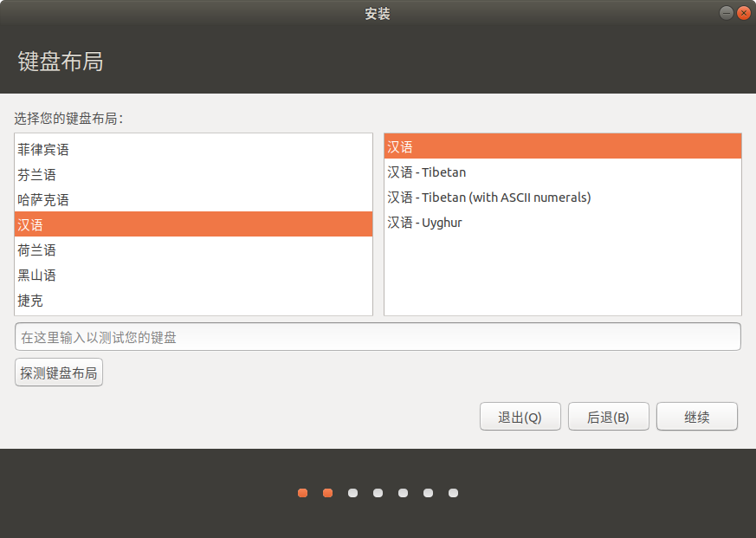The height and width of the screenshot is (538, 756).
Task: Select 汉语 - Tibetan (with ASCII numerals)
Action: point(563,198)
